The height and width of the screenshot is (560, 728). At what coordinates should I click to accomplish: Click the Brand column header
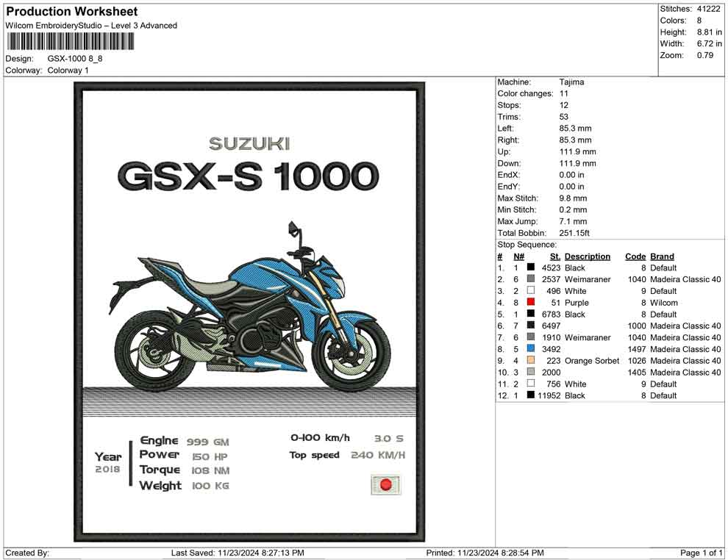click(x=662, y=256)
